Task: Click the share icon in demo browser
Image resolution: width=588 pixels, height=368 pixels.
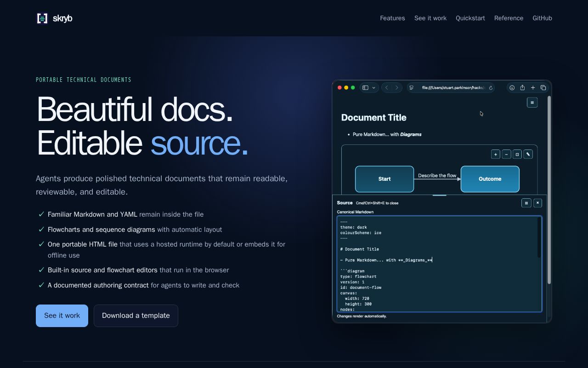Action: (x=522, y=88)
